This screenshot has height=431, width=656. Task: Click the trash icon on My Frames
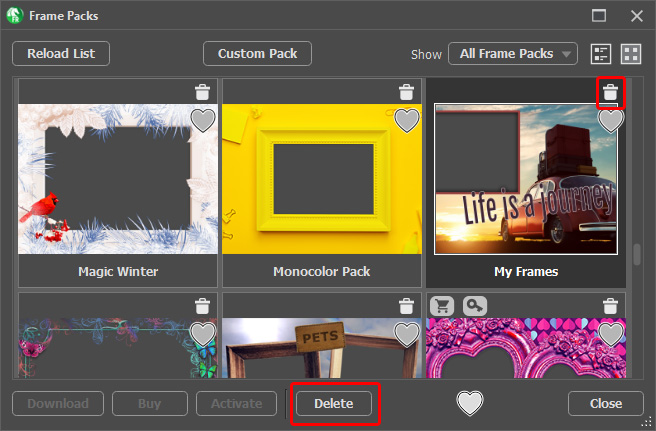pyautogui.click(x=610, y=92)
